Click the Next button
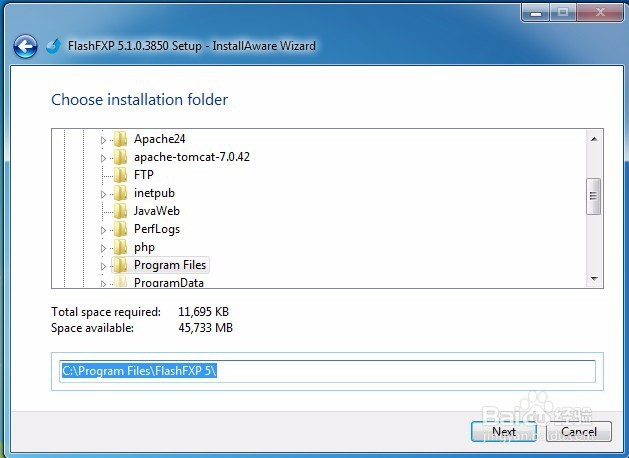629x458 pixels. coord(504,432)
